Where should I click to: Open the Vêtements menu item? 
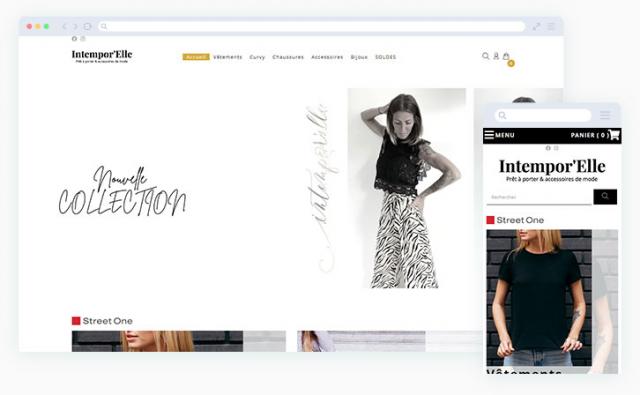(228, 57)
